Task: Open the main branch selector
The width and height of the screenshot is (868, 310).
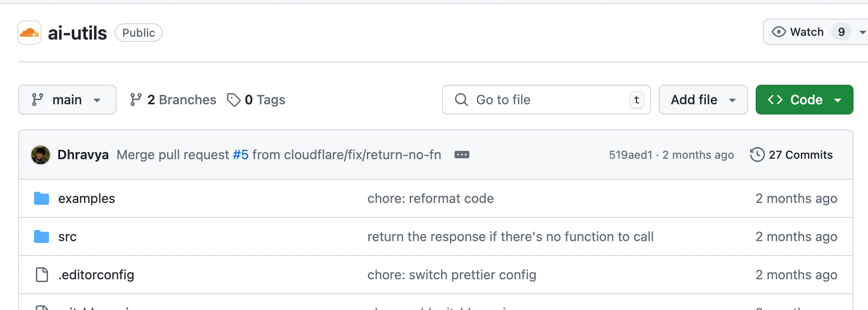Action: point(67,100)
